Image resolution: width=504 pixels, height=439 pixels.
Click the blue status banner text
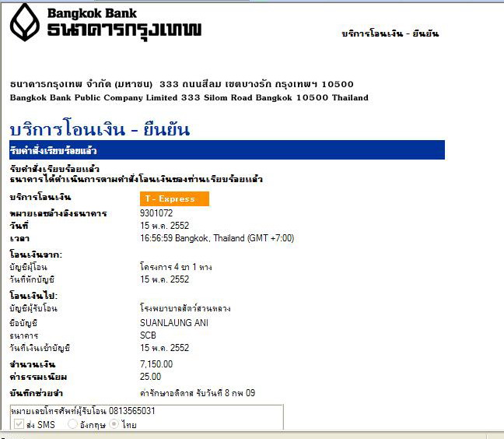[53, 150]
